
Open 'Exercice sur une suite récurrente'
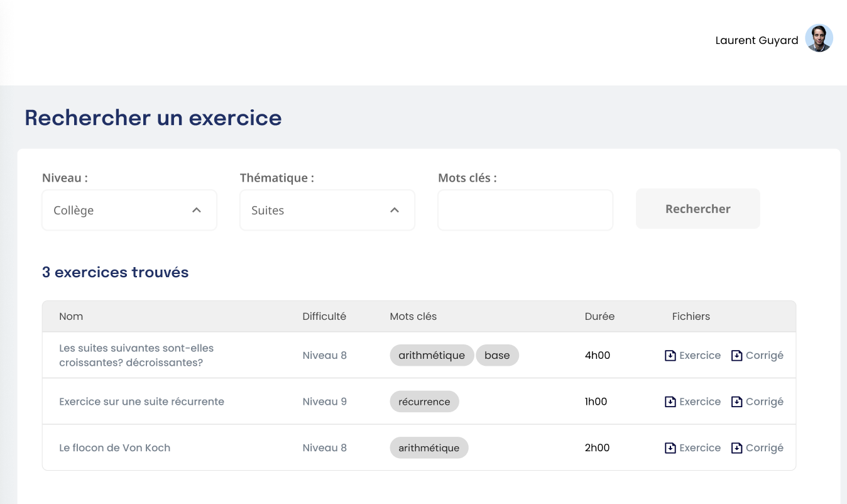pos(141,402)
